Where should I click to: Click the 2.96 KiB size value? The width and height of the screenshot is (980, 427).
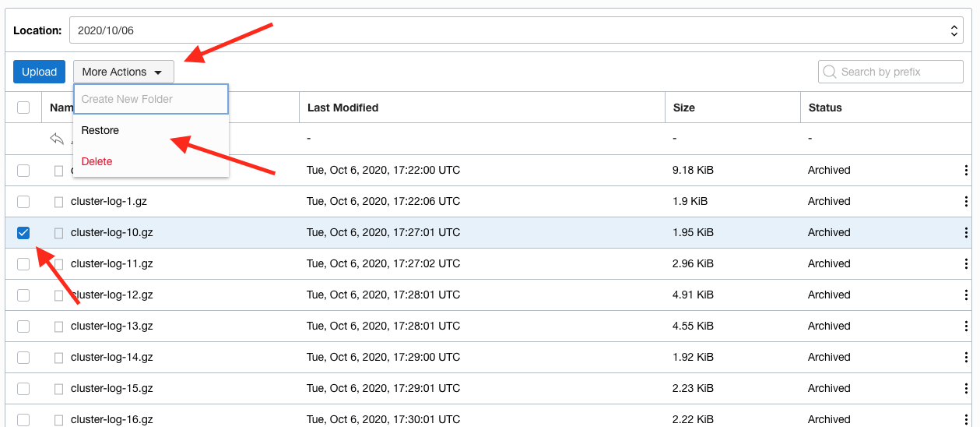[693, 263]
